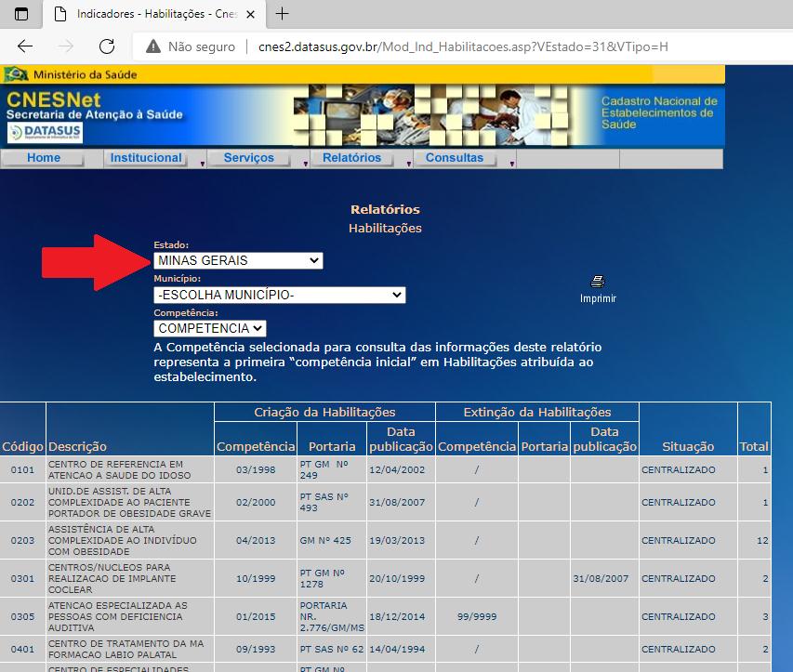Click competência 09/1993 cell
This screenshot has width=793, height=672.
click(x=256, y=650)
